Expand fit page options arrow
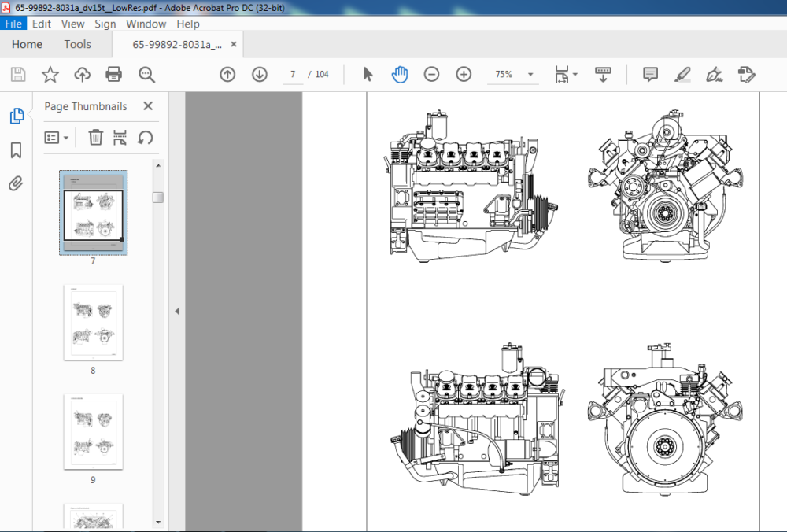The image size is (787, 532). (x=575, y=74)
